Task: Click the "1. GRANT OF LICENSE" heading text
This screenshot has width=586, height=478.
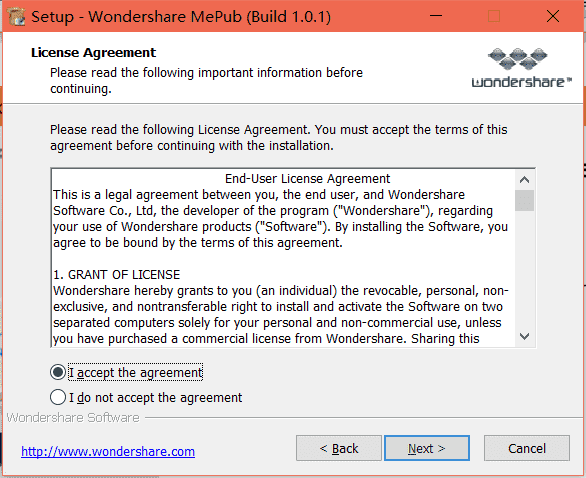Action: coord(117,275)
